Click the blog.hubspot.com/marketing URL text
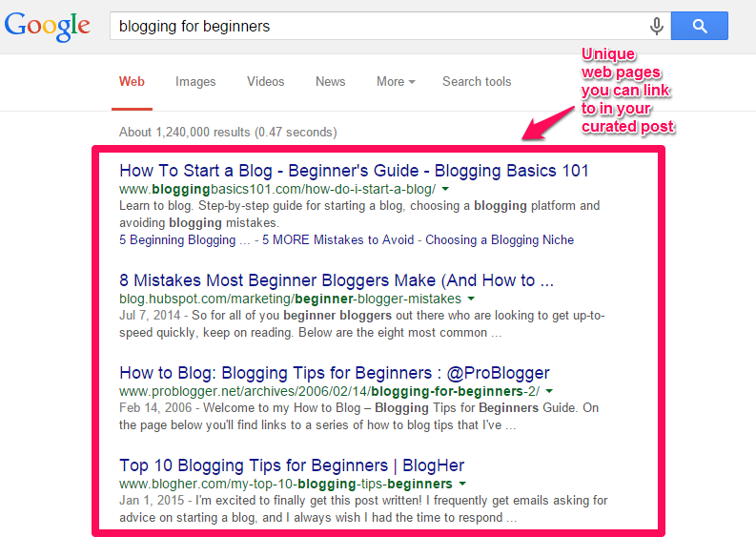This screenshot has height=537, width=756. tap(290, 299)
